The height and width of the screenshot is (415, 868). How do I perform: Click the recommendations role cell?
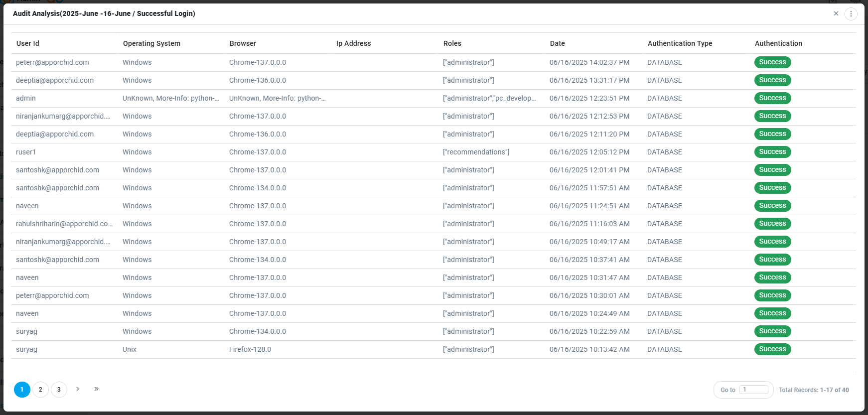pos(476,152)
